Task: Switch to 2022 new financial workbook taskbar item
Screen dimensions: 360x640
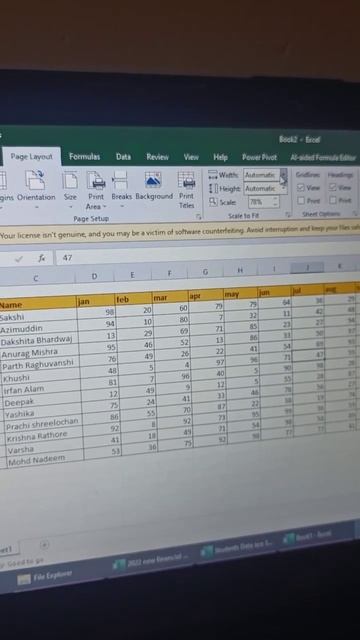Action: point(151,561)
